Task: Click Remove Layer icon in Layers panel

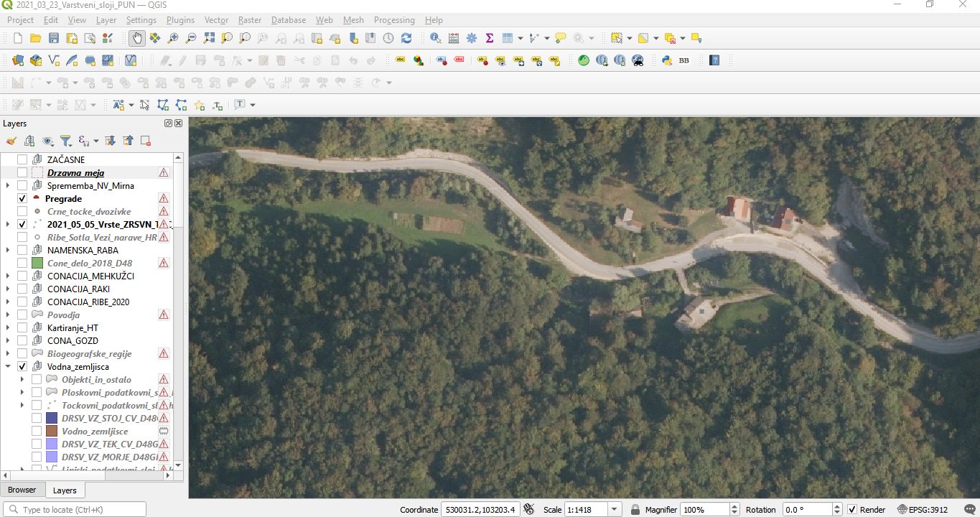Action: pyautogui.click(x=146, y=141)
